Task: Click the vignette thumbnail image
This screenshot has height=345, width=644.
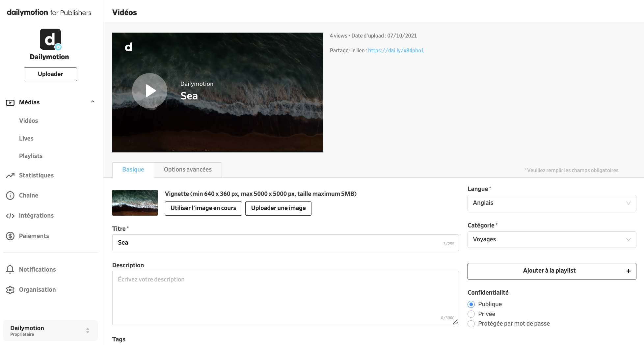Action: (x=135, y=203)
